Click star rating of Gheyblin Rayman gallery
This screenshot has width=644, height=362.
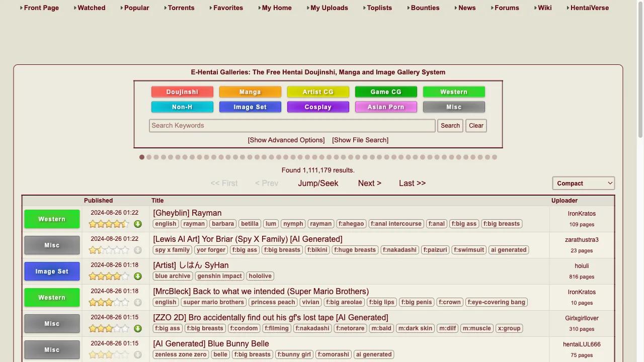click(109, 224)
